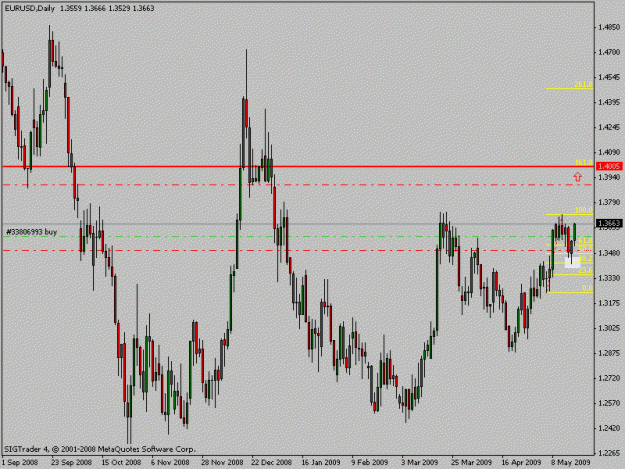Click the 3 Mar 2009 date label
Image resolution: width=625 pixels, height=469 pixels.
click(420, 463)
